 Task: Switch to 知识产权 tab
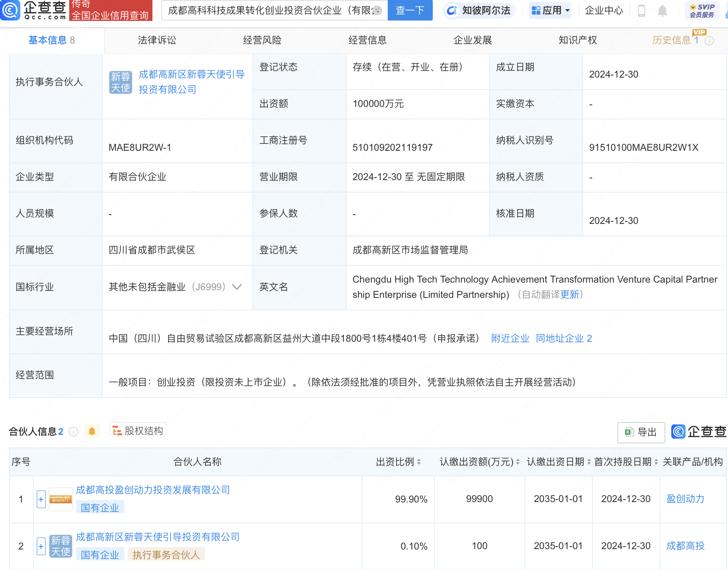(578, 40)
